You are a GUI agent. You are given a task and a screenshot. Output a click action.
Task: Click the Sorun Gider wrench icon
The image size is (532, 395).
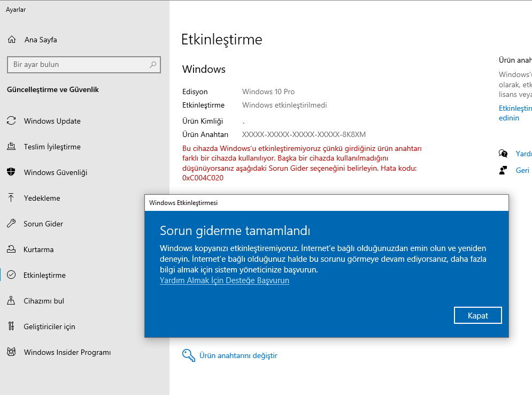pyautogui.click(x=11, y=224)
